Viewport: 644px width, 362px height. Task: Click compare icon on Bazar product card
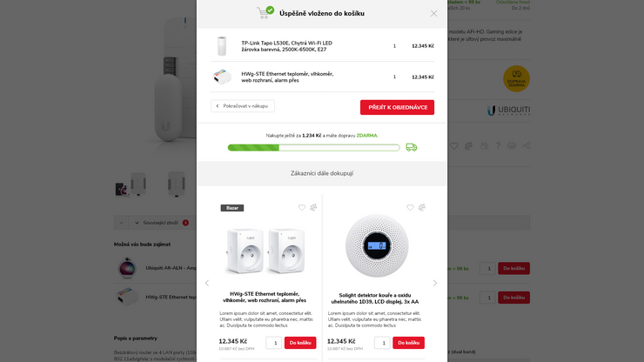click(313, 208)
